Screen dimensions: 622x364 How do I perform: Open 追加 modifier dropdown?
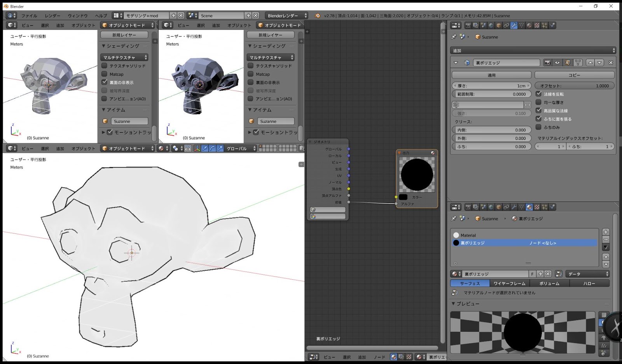tap(533, 51)
